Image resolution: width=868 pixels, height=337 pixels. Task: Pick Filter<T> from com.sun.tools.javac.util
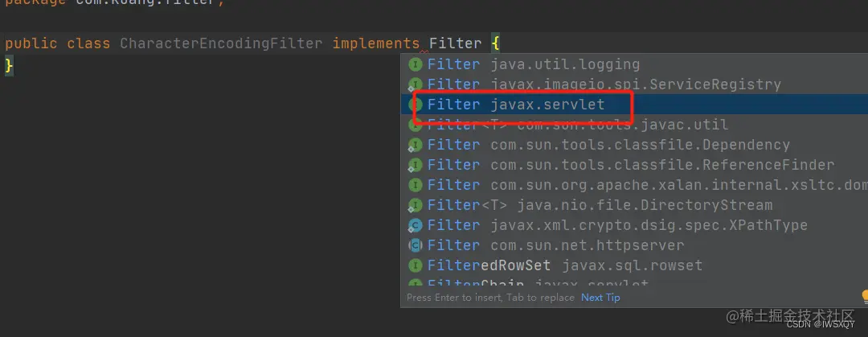click(x=634, y=125)
